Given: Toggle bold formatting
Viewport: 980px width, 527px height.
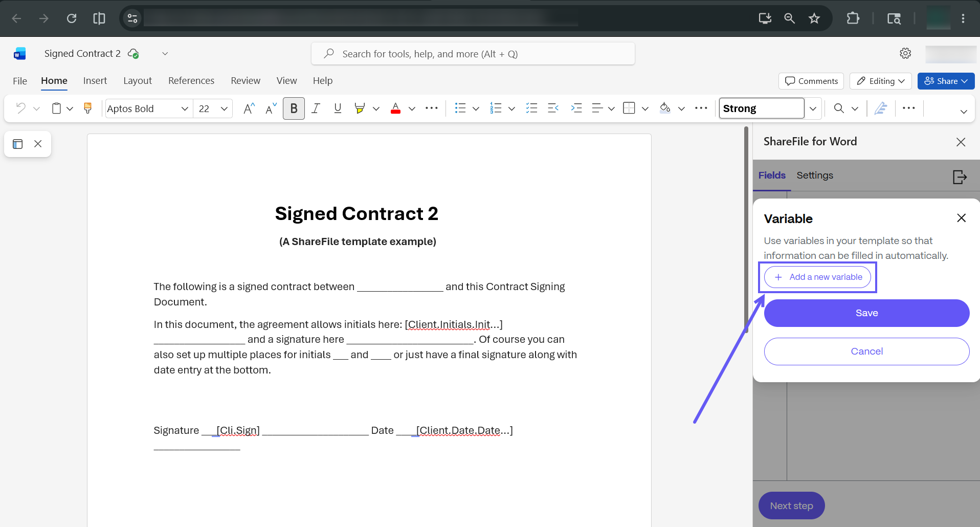Looking at the screenshot, I should coord(294,108).
